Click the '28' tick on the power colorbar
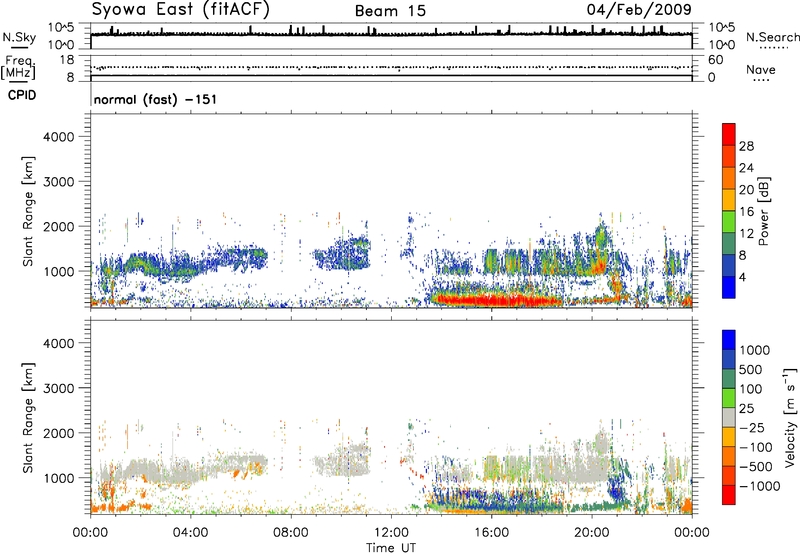The image size is (800, 554). click(x=746, y=146)
